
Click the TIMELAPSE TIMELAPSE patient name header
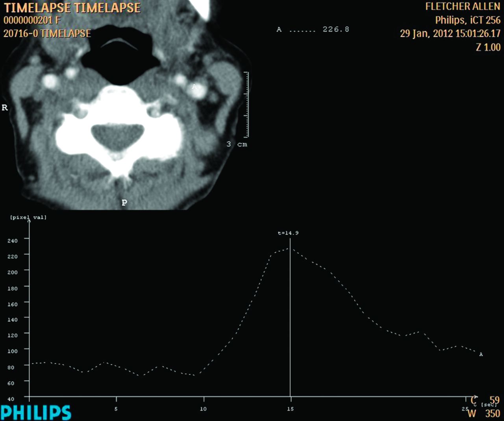(x=72, y=8)
